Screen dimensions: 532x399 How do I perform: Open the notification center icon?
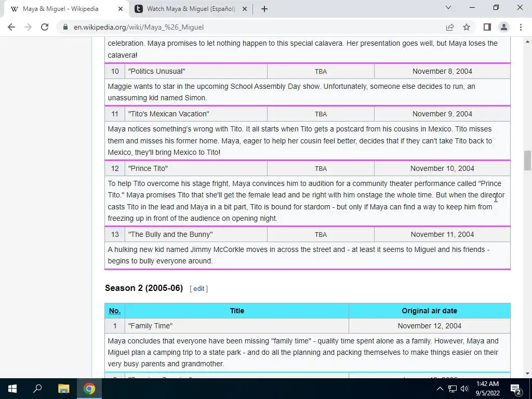point(516,389)
